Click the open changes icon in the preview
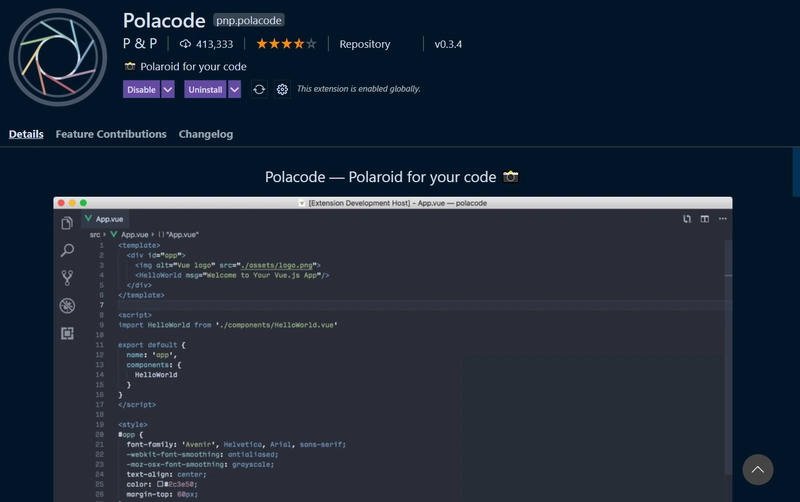The height and width of the screenshot is (502, 800). [x=687, y=219]
